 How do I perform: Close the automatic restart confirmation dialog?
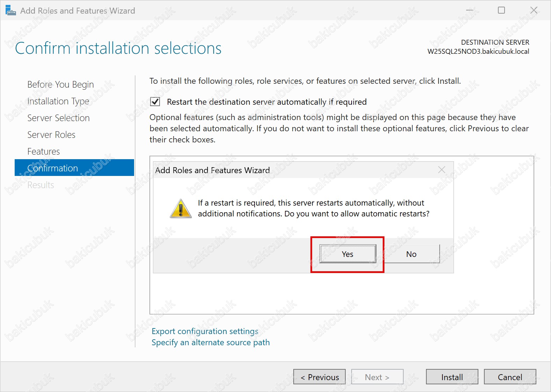pyautogui.click(x=441, y=170)
